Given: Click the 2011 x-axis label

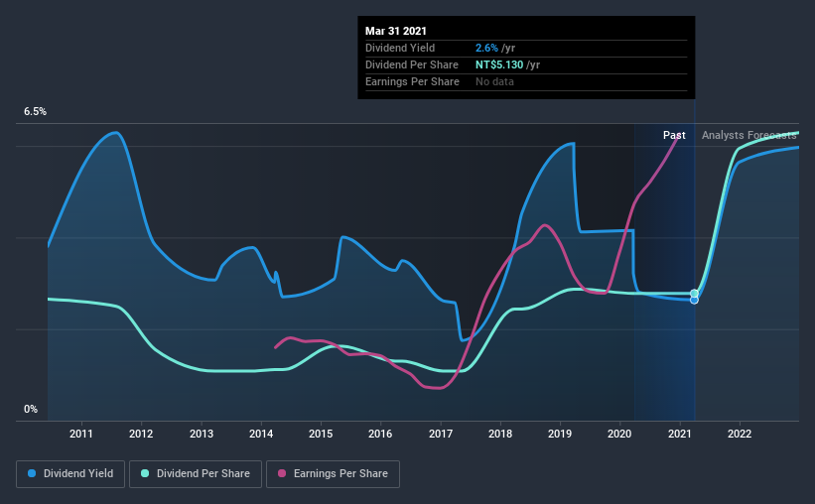Looking at the screenshot, I should point(81,434).
